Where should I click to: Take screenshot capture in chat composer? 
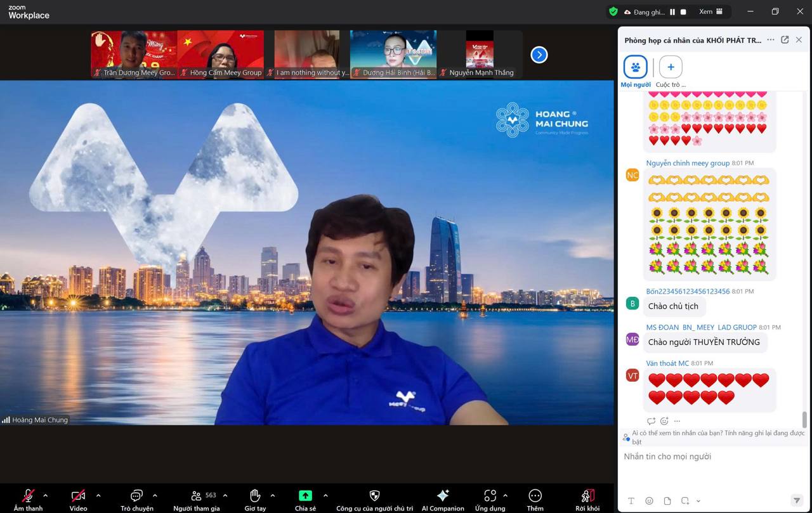point(685,501)
